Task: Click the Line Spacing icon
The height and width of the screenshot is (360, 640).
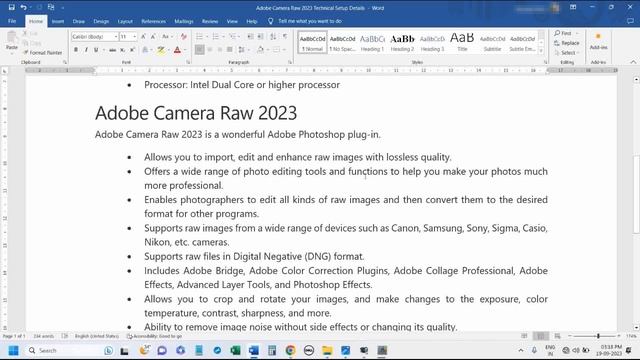Action: (x=242, y=50)
